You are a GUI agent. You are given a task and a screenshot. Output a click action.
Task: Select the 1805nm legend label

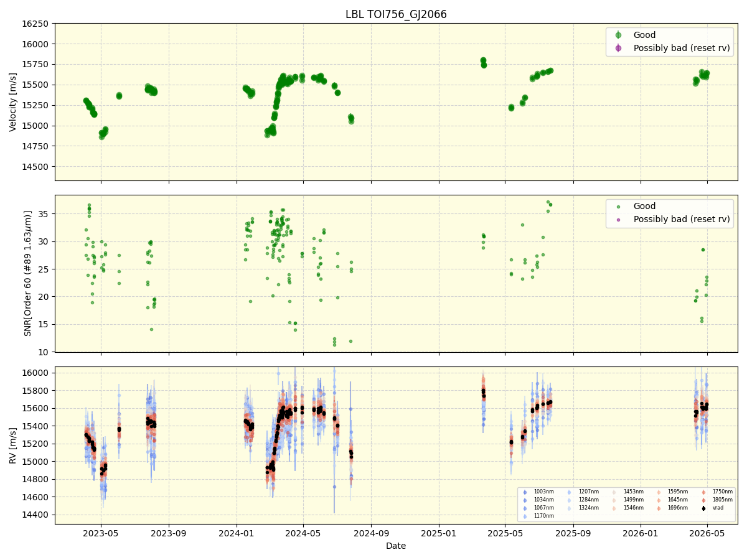point(723,500)
